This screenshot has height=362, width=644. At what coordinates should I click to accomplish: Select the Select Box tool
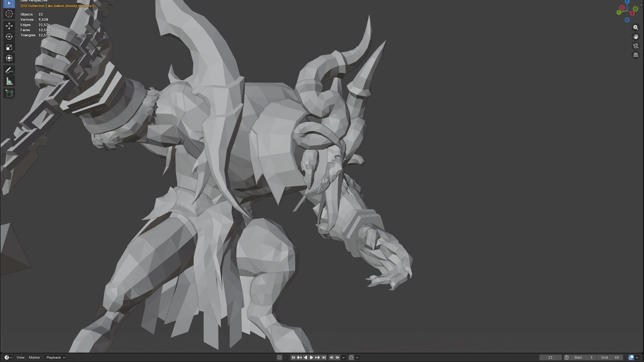(x=9, y=3)
